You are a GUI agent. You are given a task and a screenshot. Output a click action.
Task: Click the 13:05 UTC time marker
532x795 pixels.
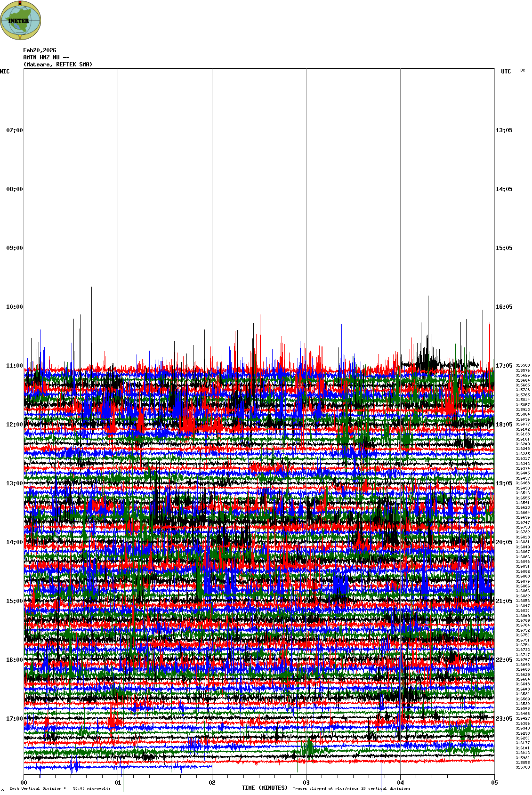point(504,130)
